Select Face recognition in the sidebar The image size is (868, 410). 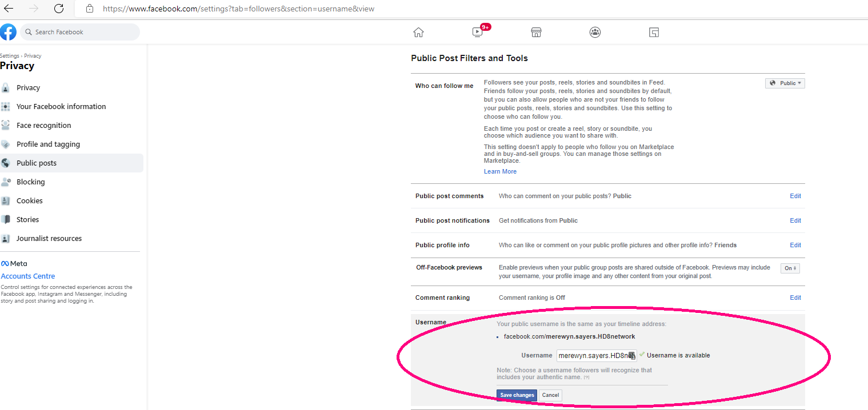tap(43, 125)
